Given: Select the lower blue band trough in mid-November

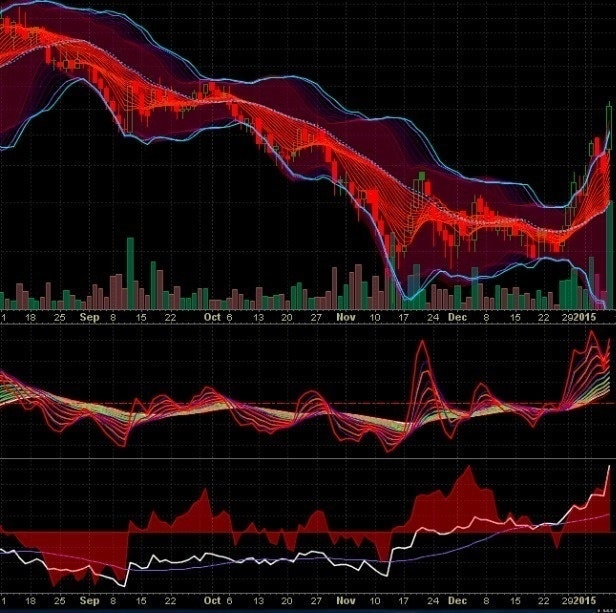Looking at the screenshot, I should pos(411,298).
